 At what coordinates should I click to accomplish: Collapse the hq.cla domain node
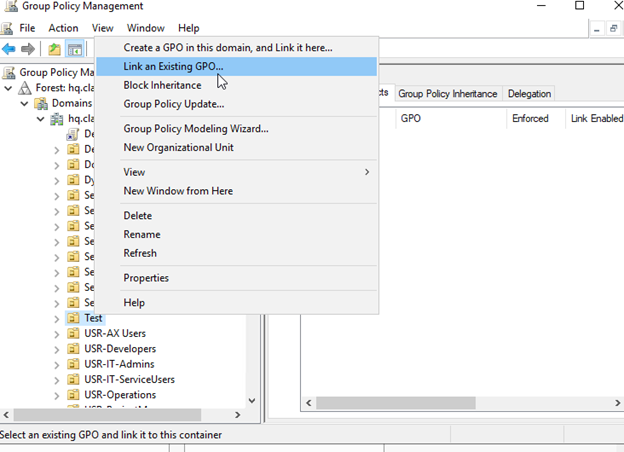click(x=41, y=119)
